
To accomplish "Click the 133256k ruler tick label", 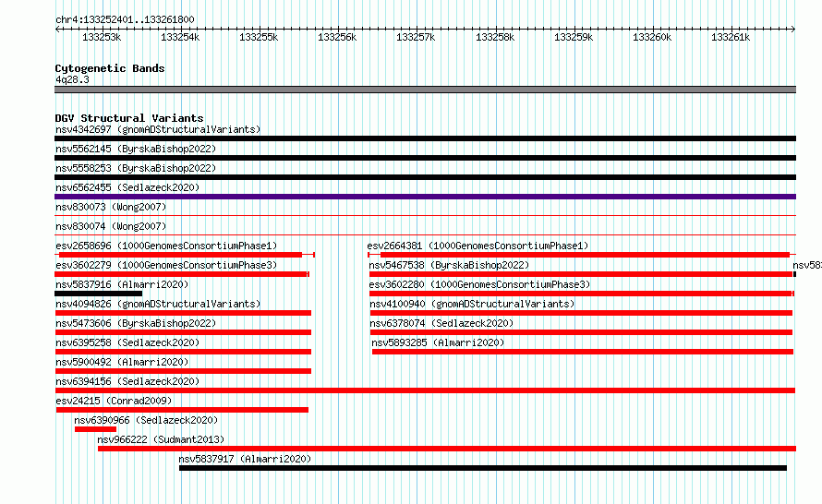I will click(x=337, y=37).
